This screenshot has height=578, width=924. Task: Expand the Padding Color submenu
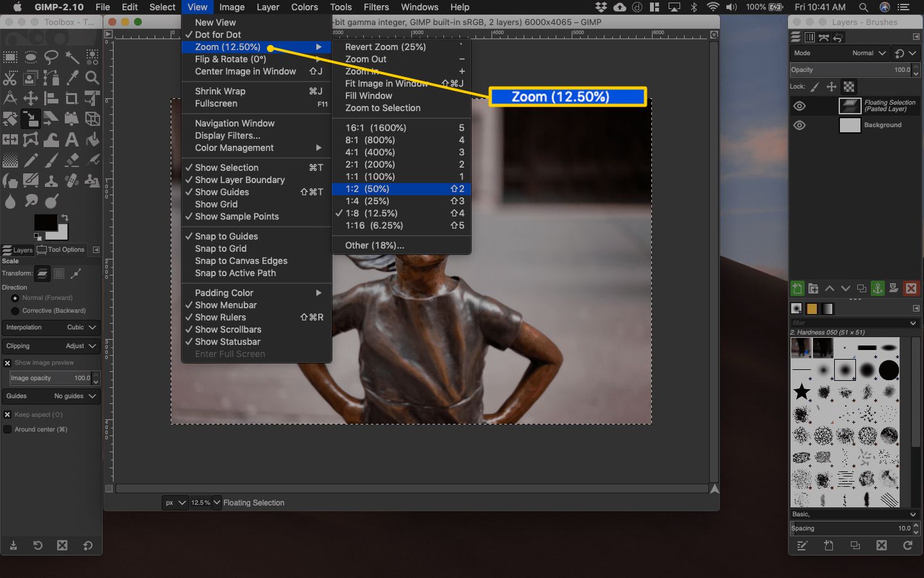click(257, 293)
